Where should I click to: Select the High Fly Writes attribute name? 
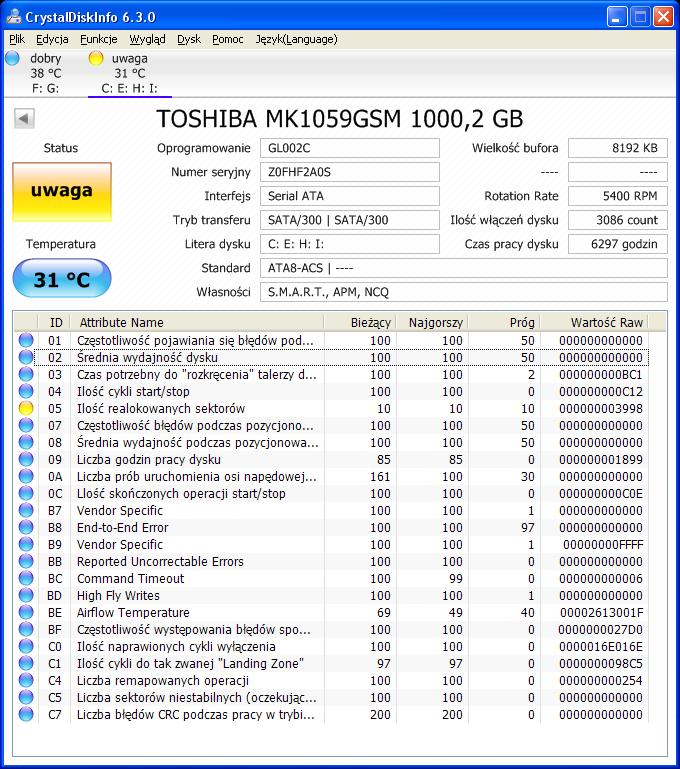point(118,595)
